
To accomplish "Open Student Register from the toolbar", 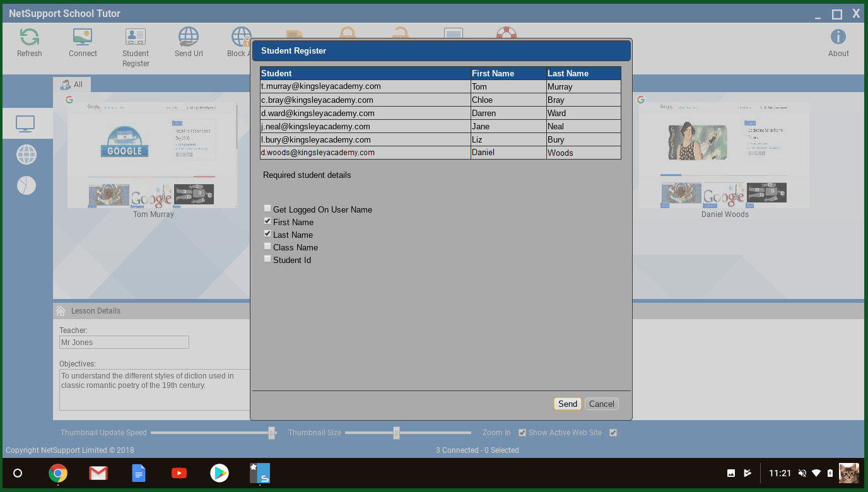I will point(136,38).
